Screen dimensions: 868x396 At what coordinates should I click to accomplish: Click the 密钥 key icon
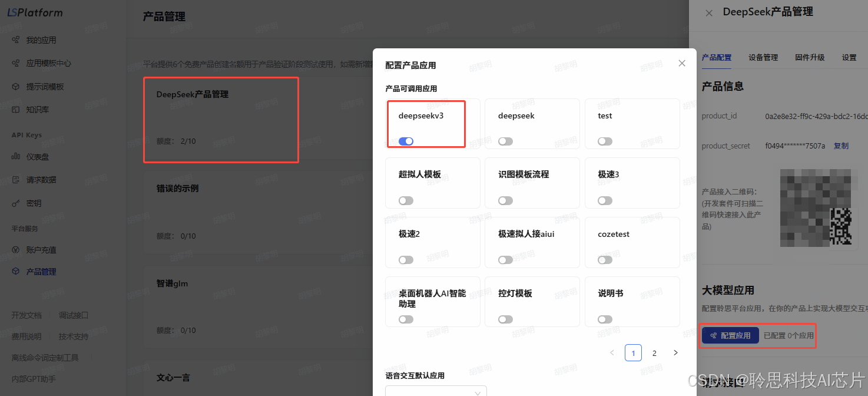(x=16, y=203)
